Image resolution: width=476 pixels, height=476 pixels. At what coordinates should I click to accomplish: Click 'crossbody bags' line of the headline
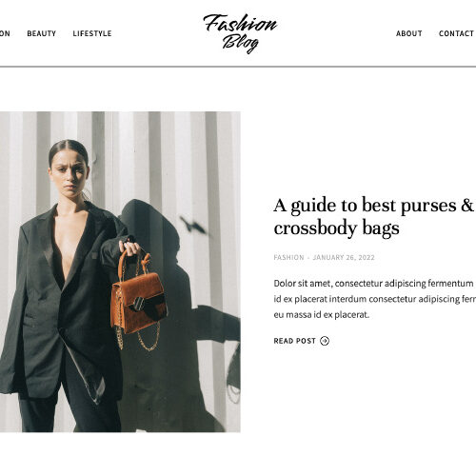(336, 228)
